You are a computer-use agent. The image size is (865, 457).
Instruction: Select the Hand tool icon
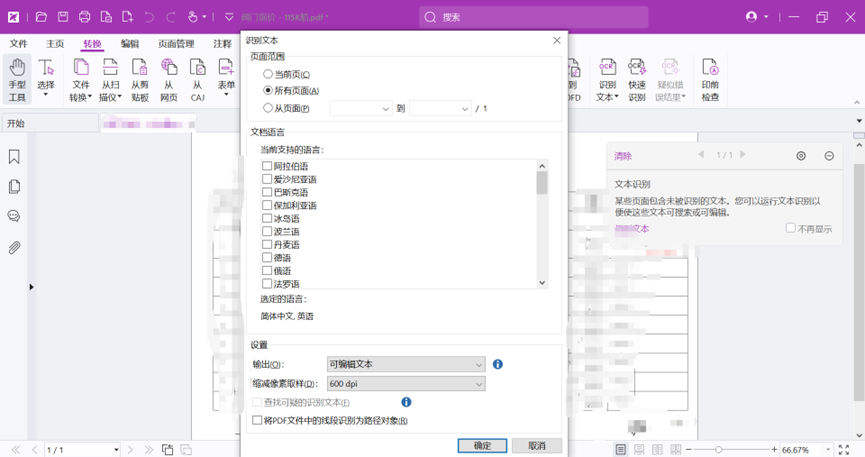click(x=17, y=69)
